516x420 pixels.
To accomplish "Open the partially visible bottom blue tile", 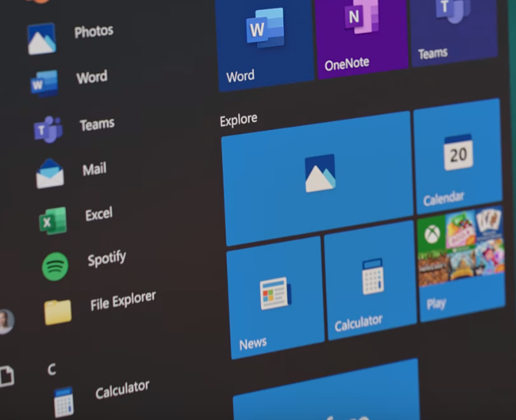I will click(327, 389).
